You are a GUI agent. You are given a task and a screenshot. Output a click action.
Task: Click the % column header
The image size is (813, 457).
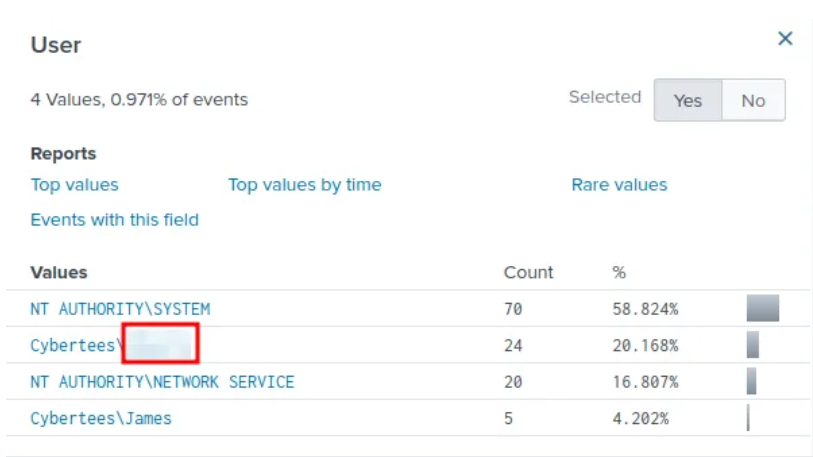(619, 272)
